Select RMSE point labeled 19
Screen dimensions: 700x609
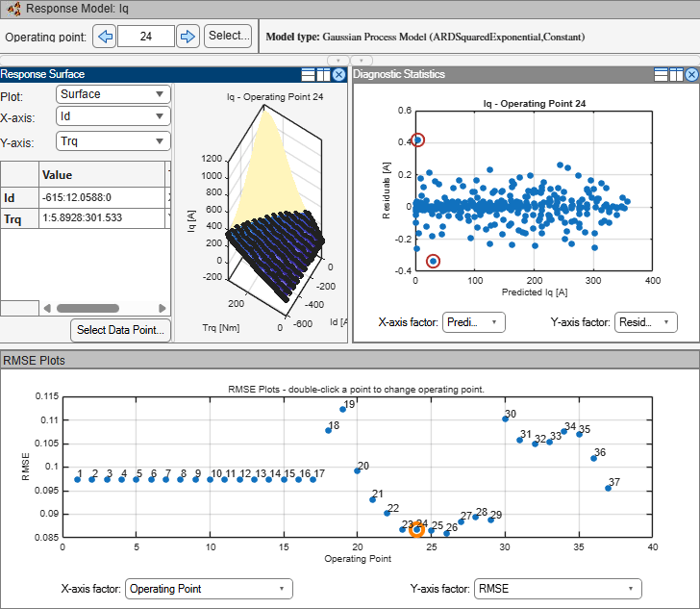[343, 409]
